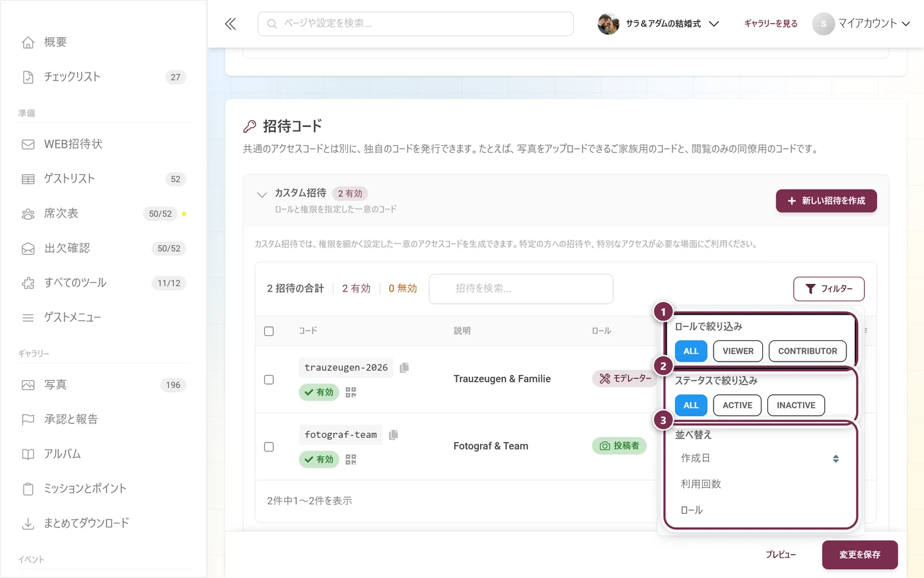Click the アルバム book icon
924x578 pixels.
point(28,455)
